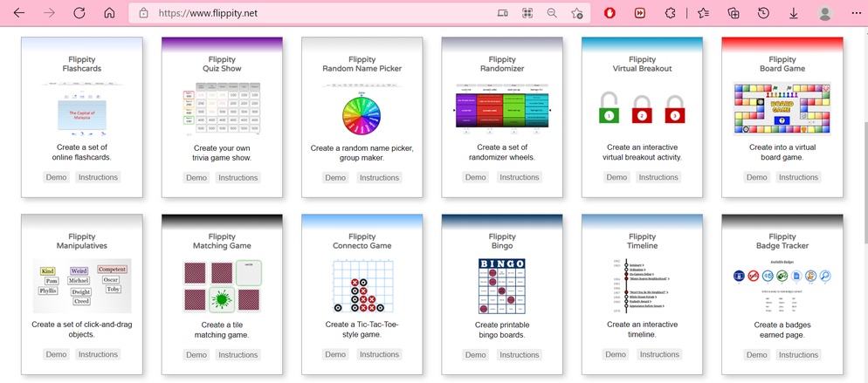Open Demo for Matching Game
Viewport: 868px width, 383px height.
[x=196, y=354]
